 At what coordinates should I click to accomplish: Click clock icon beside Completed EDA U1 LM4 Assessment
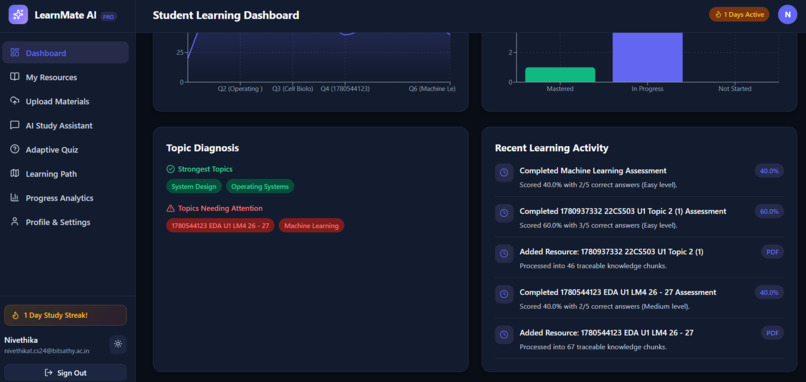coord(504,294)
